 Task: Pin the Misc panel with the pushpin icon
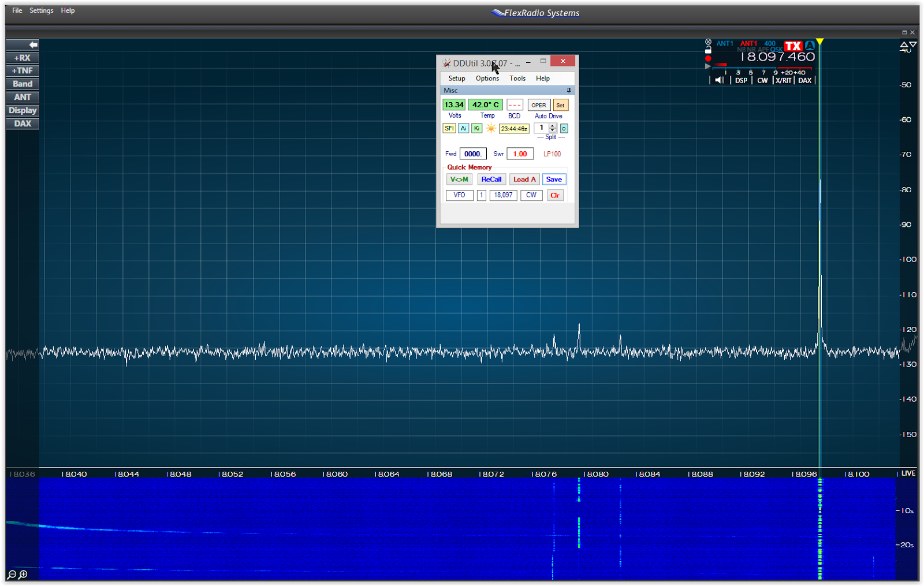click(569, 90)
